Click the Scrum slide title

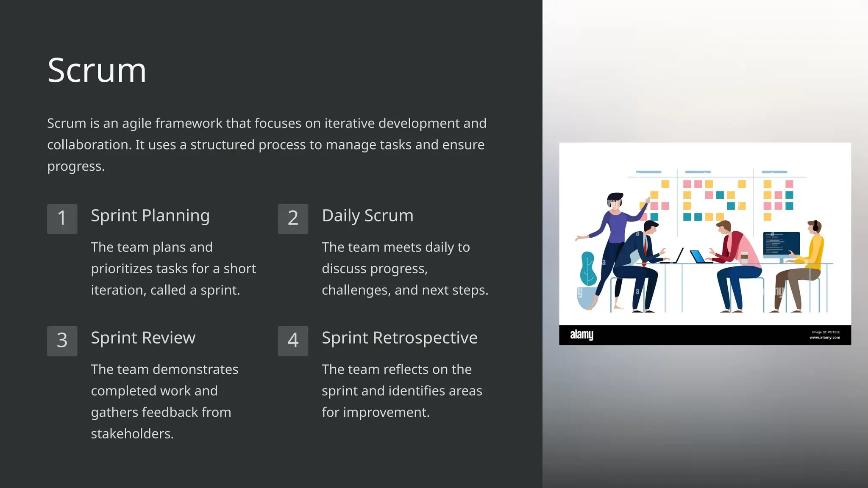97,70
